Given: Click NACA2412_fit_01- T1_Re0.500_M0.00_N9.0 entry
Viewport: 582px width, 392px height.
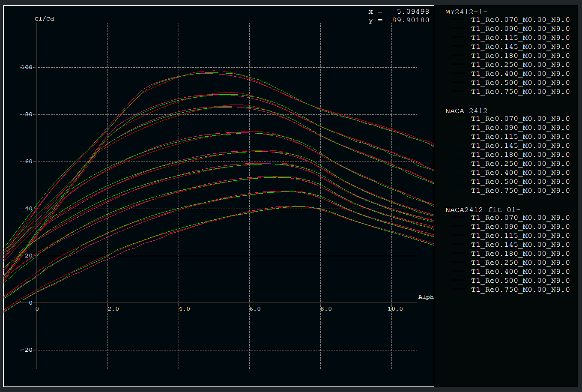Looking at the screenshot, I should pos(511,281).
